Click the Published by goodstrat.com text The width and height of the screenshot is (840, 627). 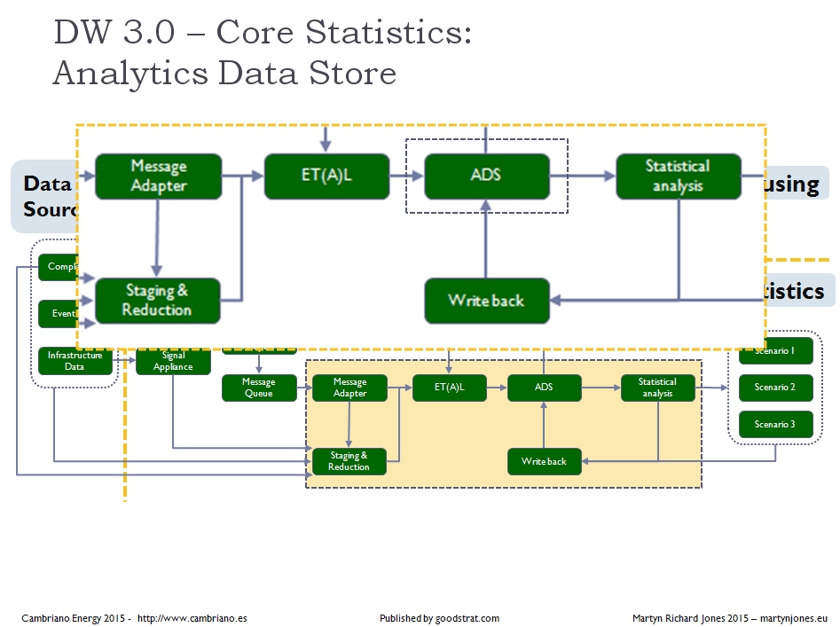(x=439, y=618)
